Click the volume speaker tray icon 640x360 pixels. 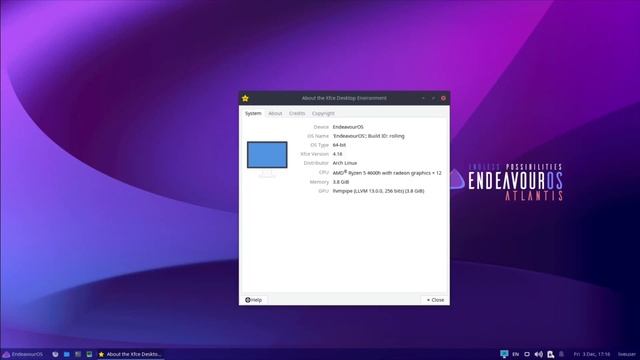pos(539,354)
